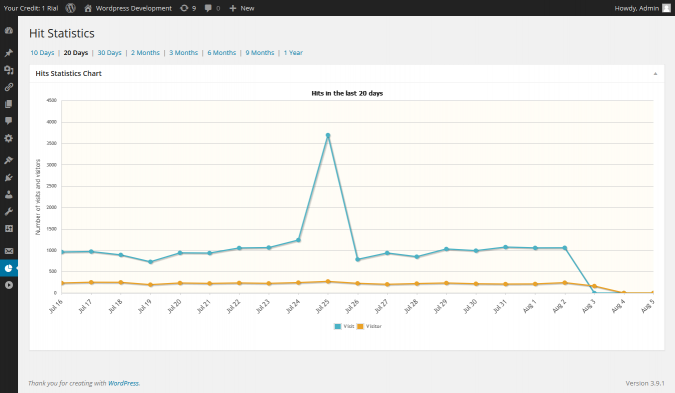The width and height of the screenshot is (675, 393).
Task: Click the blue Visit legend swatch
Action: tap(338, 326)
